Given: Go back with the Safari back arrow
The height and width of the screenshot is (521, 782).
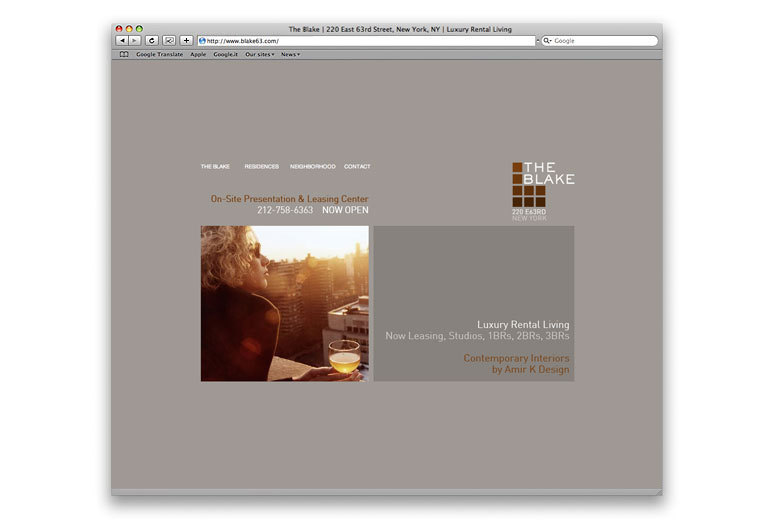Looking at the screenshot, I should [x=123, y=40].
